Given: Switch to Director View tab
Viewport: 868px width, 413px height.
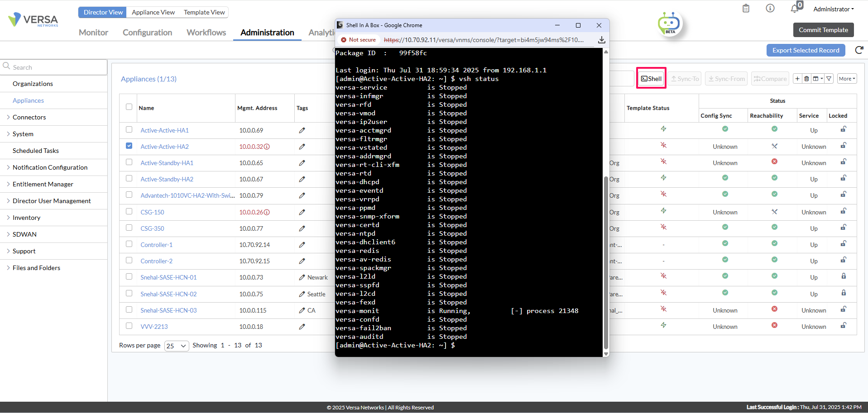Looking at the screenshot, I should click(x=103, y=12).
